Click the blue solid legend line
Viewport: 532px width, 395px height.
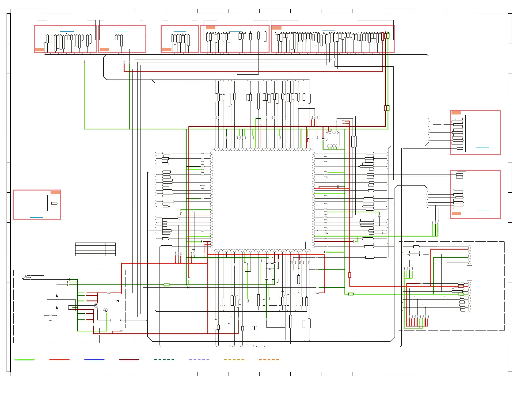point(94,360)
